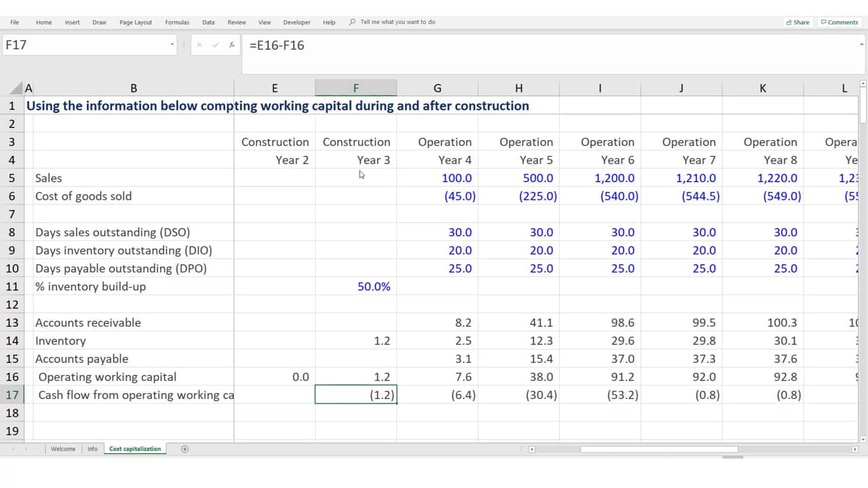Screen dimensions: 868x488
Task: Select column E header
Action: click(274, 88)
